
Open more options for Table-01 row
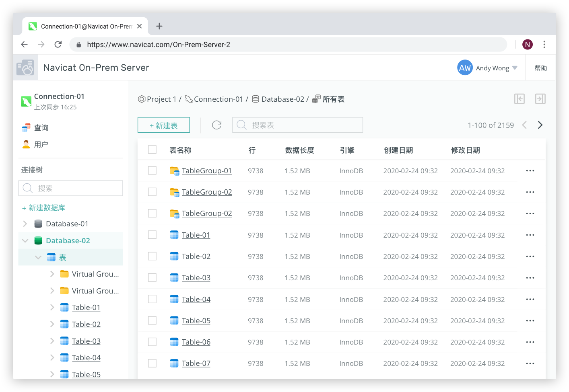530,235
